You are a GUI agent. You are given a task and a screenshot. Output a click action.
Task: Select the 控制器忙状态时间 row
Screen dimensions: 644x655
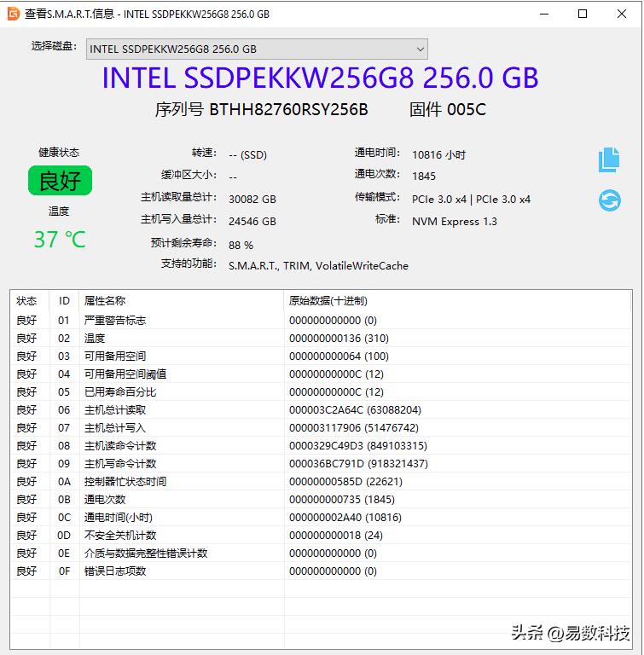coord(125,482)
